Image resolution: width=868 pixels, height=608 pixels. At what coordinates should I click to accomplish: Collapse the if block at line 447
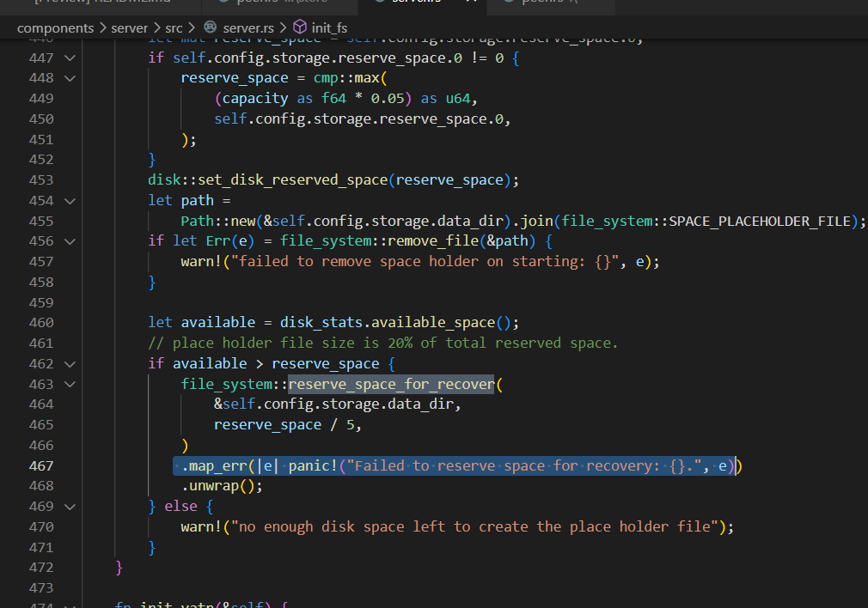pos(69,58)
